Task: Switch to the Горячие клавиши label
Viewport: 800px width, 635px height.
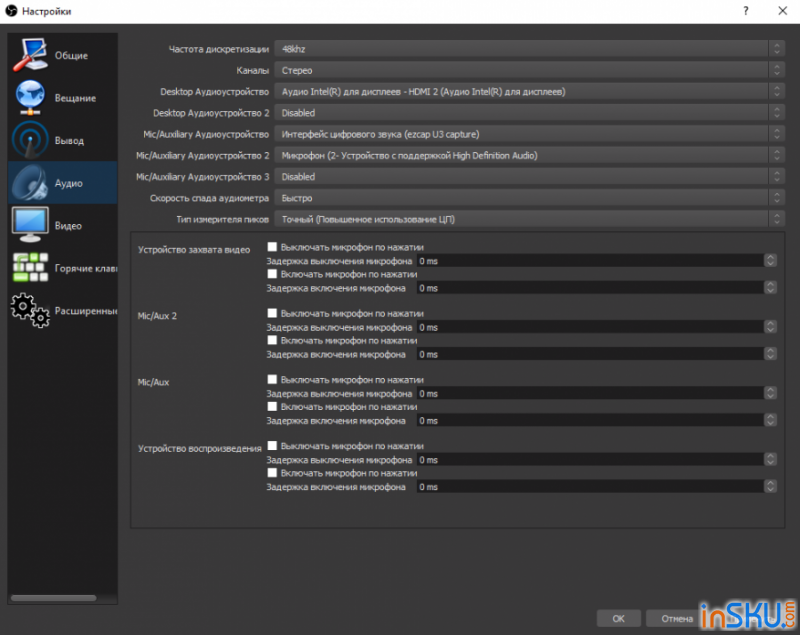Action: tap(86, 268)
